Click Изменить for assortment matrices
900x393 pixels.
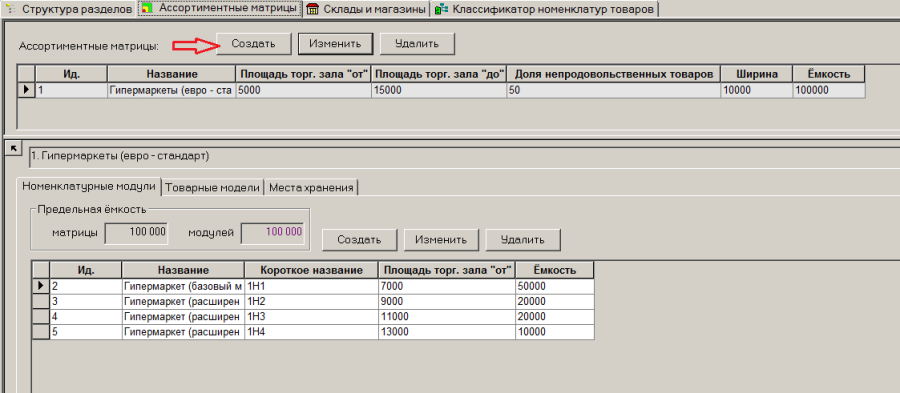335,44
